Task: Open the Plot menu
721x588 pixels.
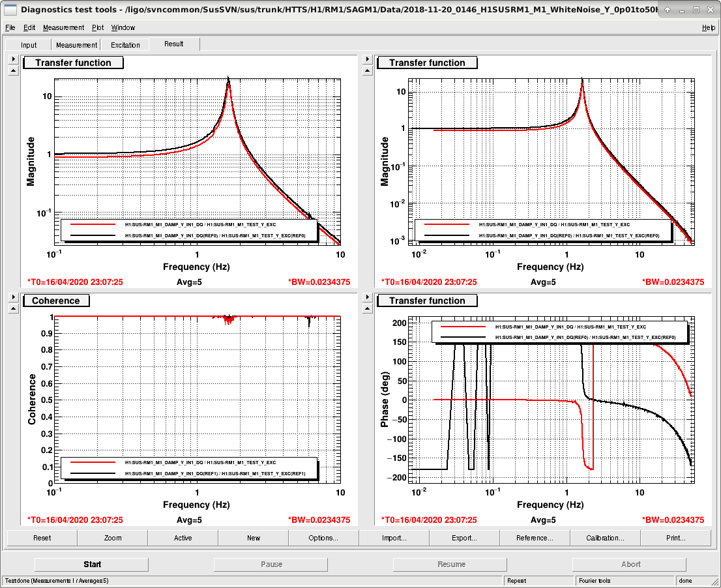Action: [98, 27]
